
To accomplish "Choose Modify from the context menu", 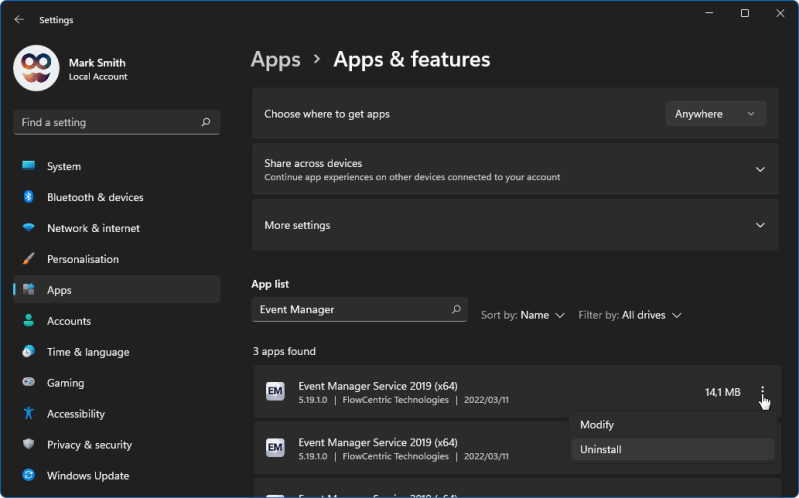I will click(x=673, y=425).
